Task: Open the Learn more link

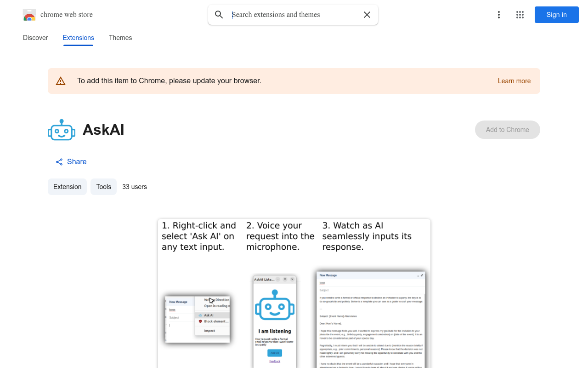Action: click(514, 81)
